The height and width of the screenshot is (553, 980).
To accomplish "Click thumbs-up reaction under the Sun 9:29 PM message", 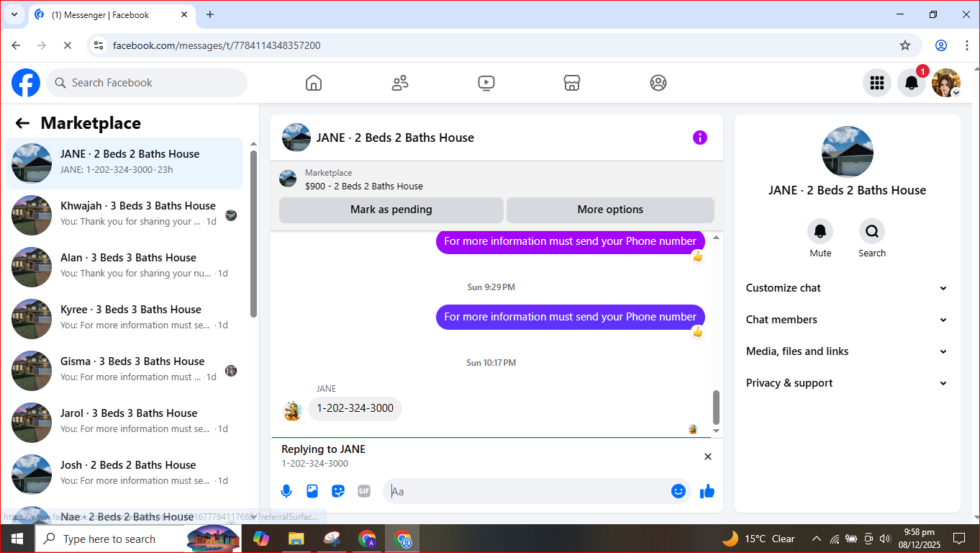I will pos(697,331).
